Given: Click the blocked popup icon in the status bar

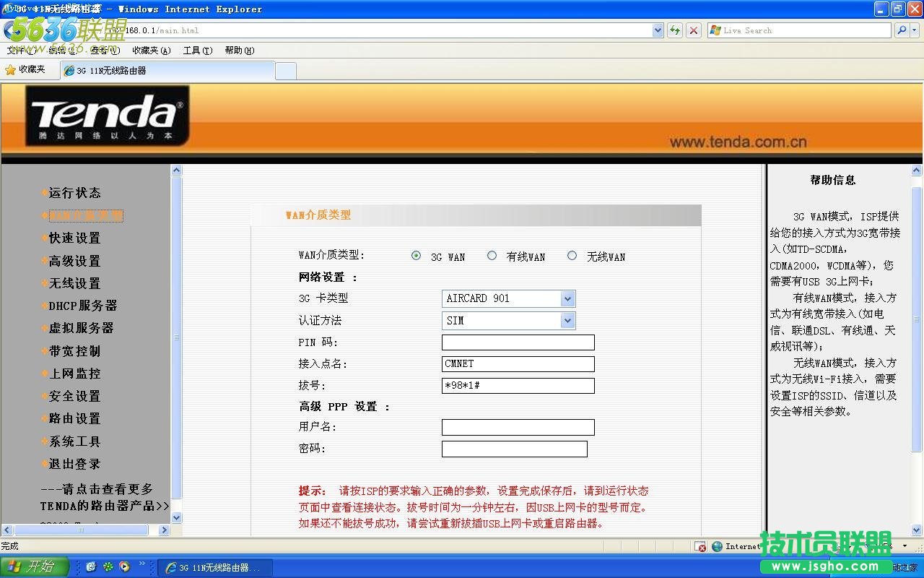Looking at the screenshot, I should pos(700,546).
